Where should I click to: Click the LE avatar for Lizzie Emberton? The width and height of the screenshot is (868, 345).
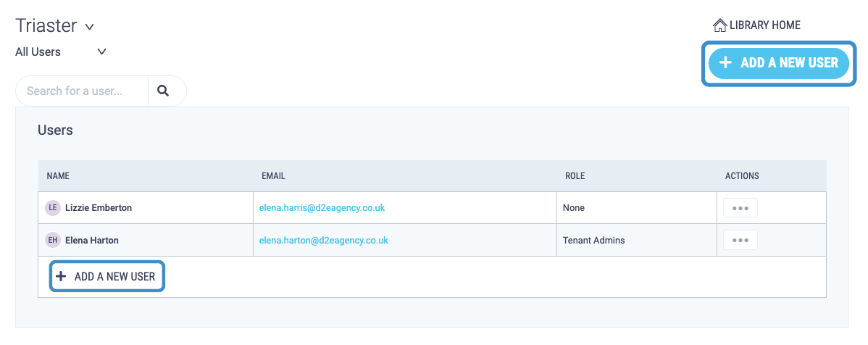pos(53,208)
